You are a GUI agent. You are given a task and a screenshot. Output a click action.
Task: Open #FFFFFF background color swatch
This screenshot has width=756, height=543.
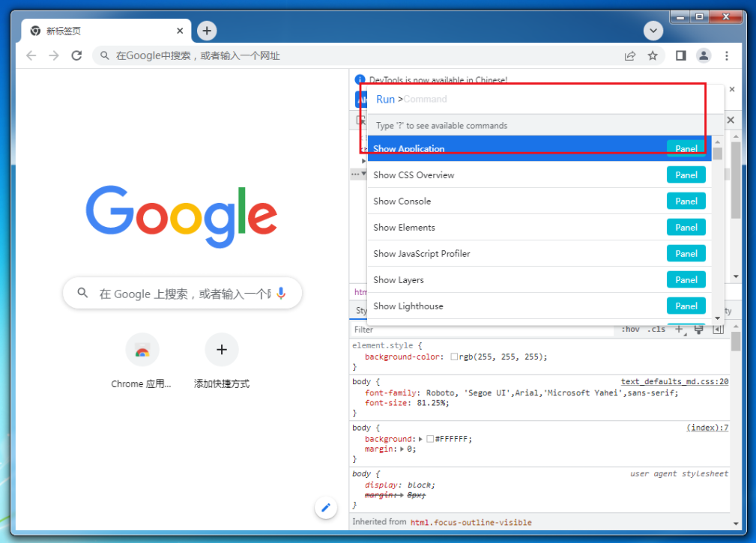point(430,439)
